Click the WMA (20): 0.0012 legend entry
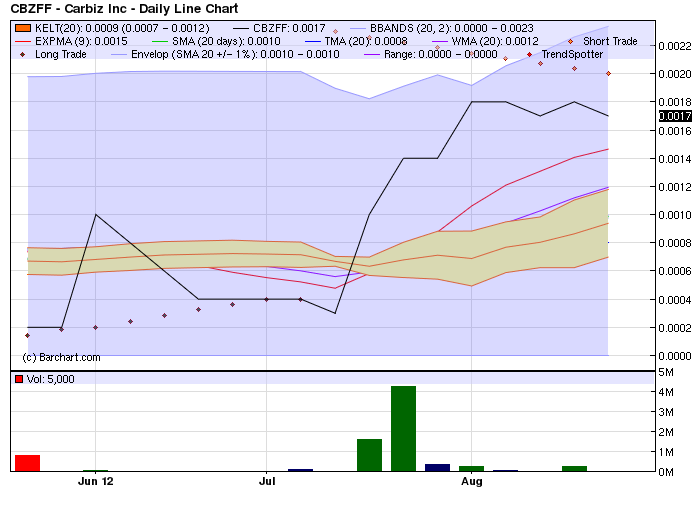This screenshot has height=512, width=700. click(x=485, y=41)
